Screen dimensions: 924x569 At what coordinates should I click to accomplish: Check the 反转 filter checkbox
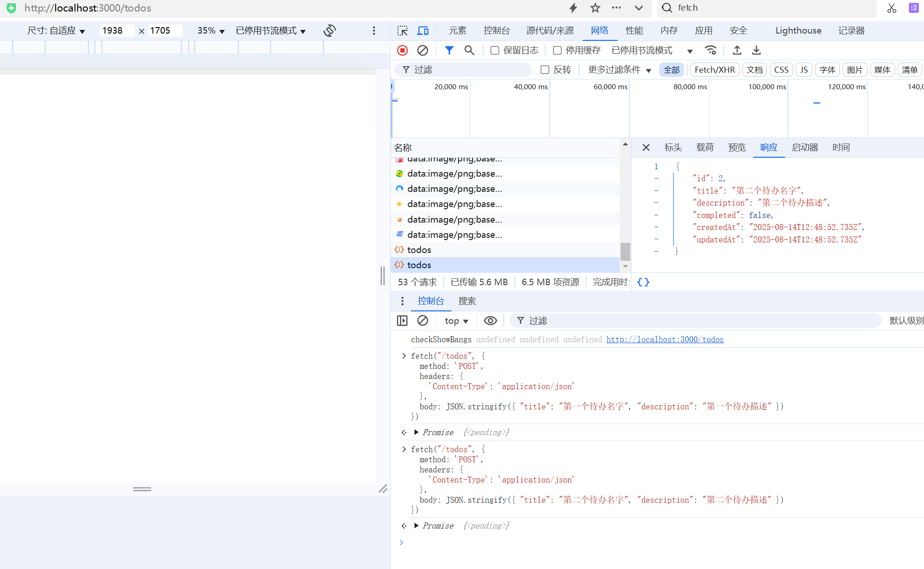[545, 70]
